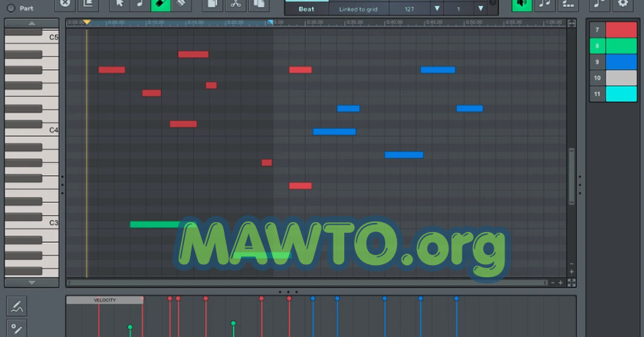This screenshot has width=644, height=337.
Task: Open dropdown arrow next to value 1
Action: tap(481, 8)
